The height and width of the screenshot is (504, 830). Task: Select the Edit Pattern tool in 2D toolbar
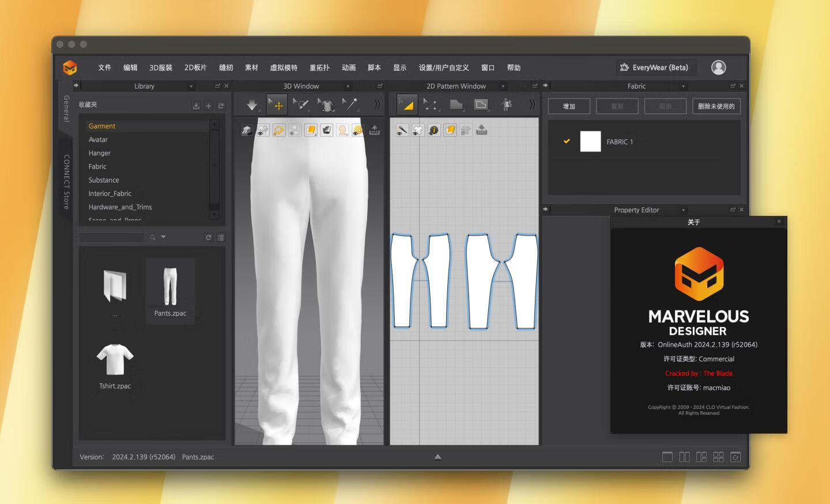[x=429, y=105]
